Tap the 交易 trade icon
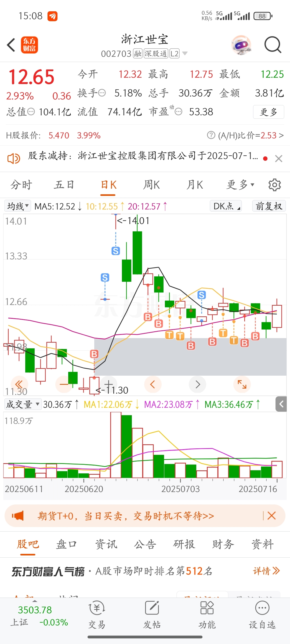290x644 pixels. point(97,615)
